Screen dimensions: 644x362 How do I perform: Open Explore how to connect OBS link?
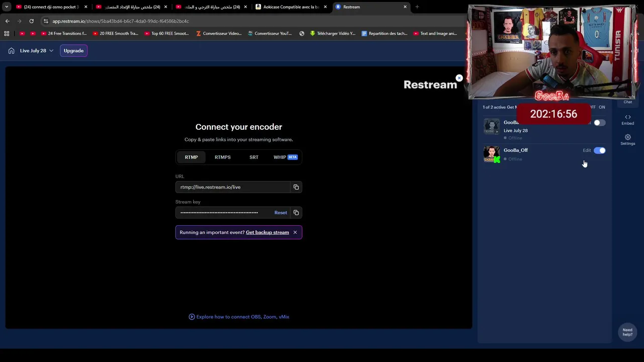coord(239,317)
